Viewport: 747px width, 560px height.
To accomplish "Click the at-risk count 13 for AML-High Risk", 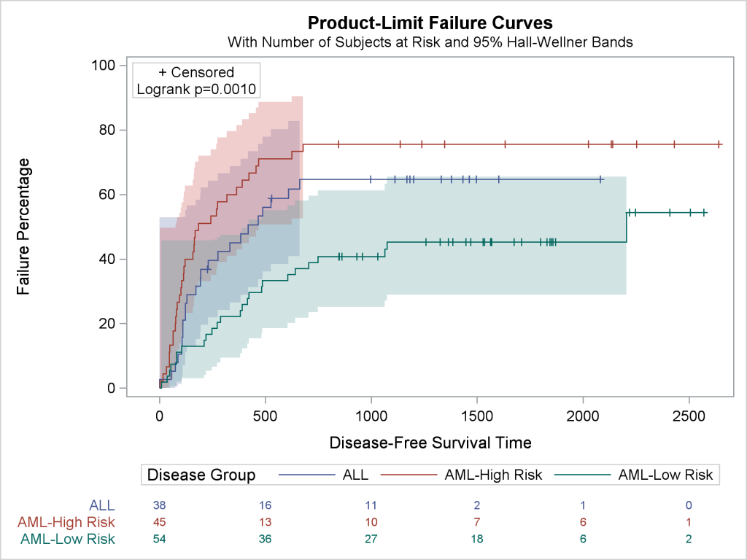I will pos(266,522).
